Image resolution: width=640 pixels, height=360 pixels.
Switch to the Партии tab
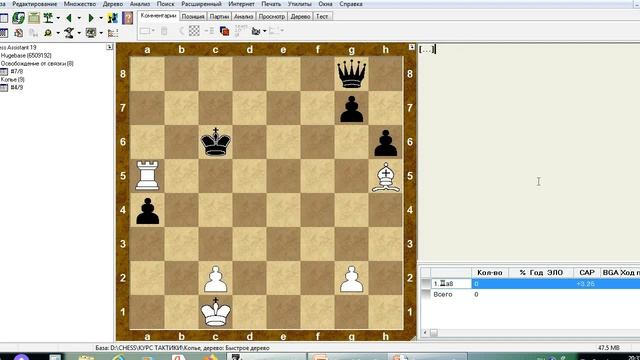219,16
